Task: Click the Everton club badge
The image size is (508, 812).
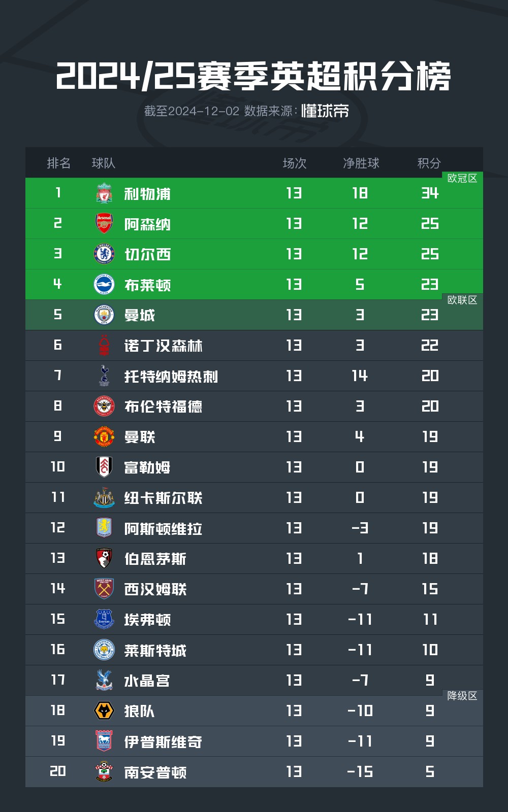Action: 104,619
